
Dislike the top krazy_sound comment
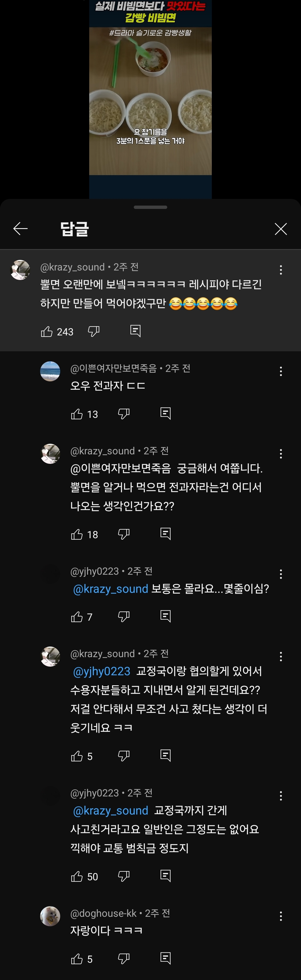pos(94,331)
